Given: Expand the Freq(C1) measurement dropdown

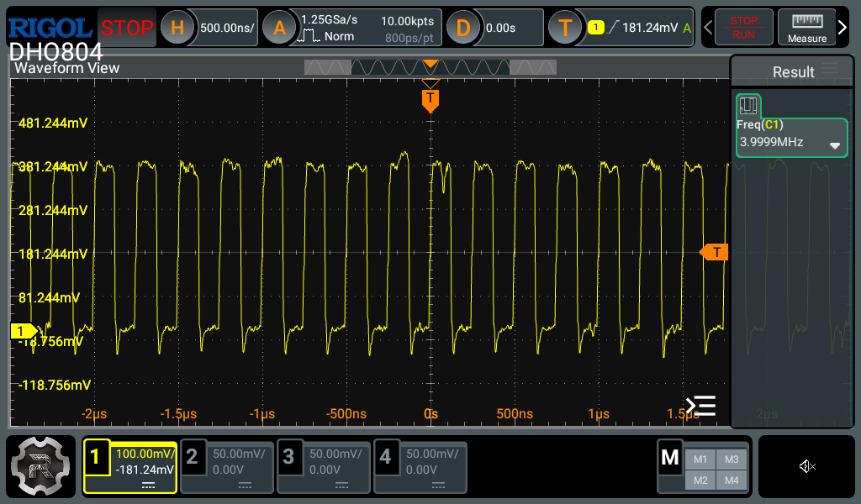Looking at the screenshot, I should point(835,146).
